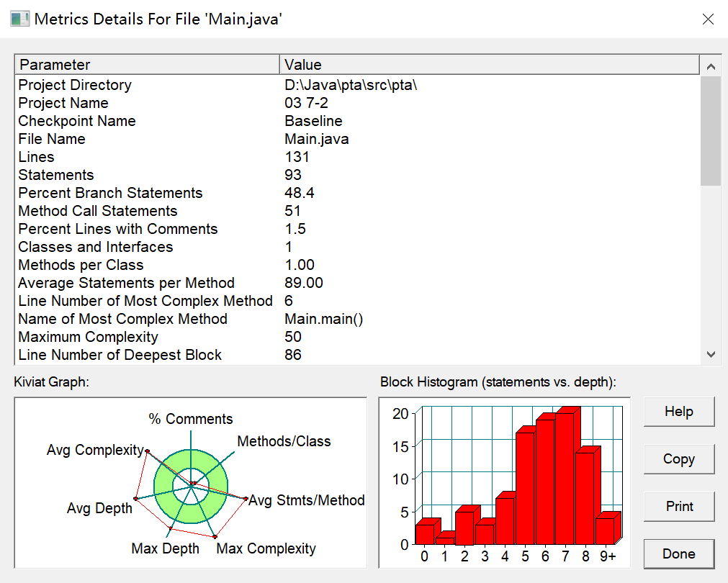The width and height of the screenshot is (728, 583).
Task: Select the 'Methods per Class' row
Action: (357, 265)
